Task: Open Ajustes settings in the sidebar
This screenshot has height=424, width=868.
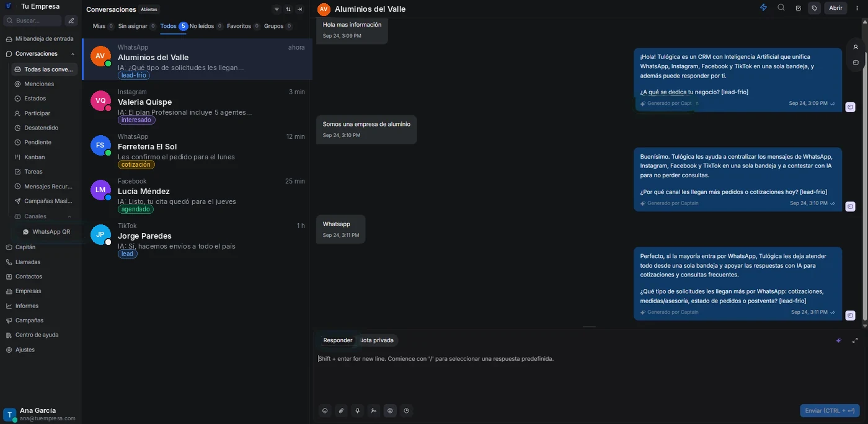Action: [25, 350]
